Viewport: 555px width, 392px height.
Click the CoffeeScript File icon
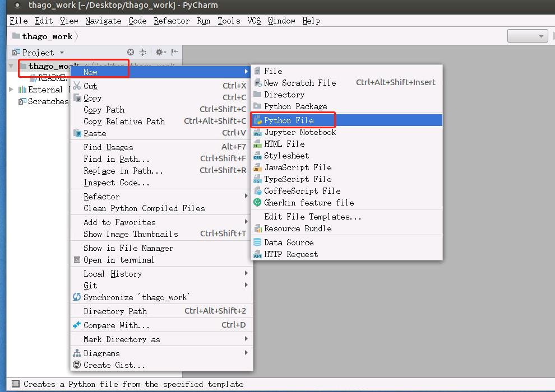tap(258, 191)
